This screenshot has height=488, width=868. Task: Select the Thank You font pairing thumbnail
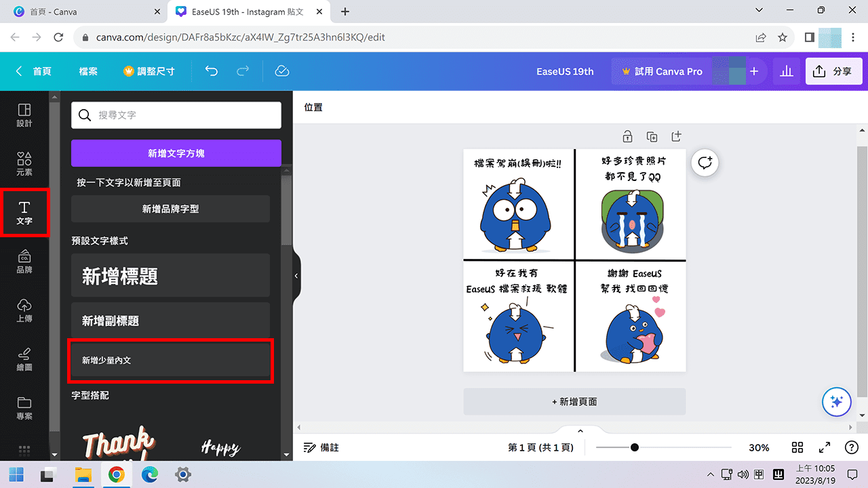(119, 444)
